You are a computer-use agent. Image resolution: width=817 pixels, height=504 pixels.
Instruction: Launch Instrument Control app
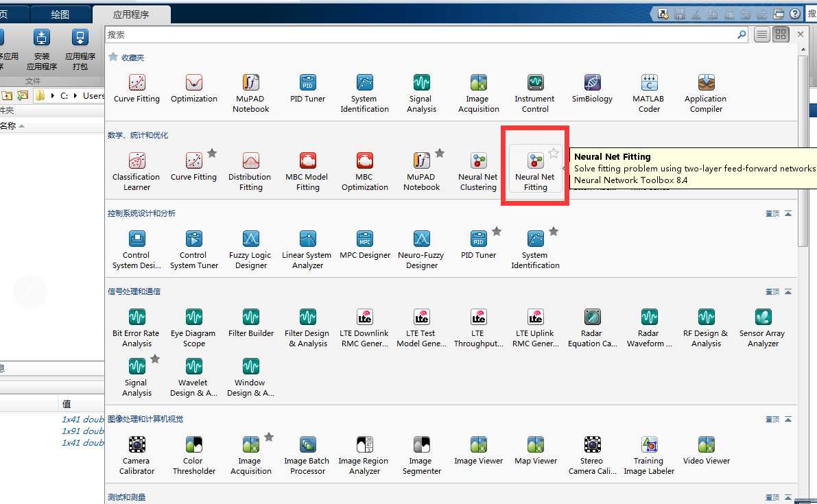click(535, 94)
